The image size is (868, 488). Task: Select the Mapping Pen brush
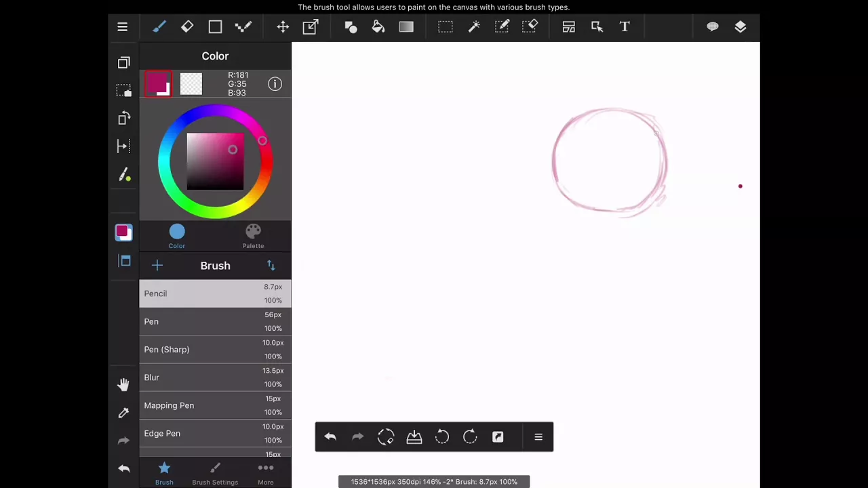pos(215,405)
